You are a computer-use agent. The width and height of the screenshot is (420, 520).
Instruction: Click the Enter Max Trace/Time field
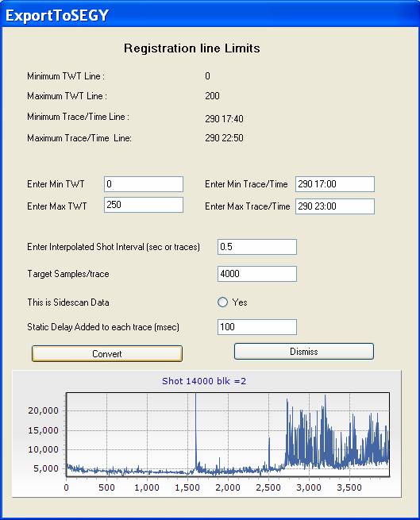pos(335,206)
